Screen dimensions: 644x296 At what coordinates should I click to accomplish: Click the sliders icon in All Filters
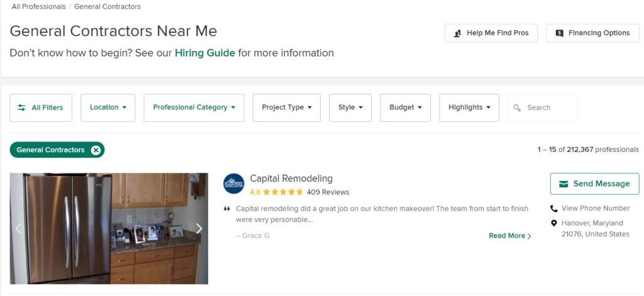[21, 107]
